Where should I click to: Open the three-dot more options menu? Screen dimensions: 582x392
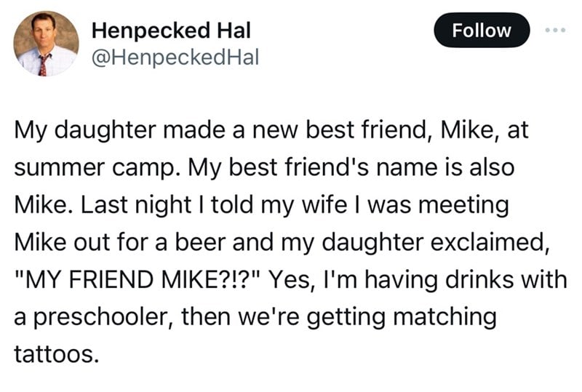click(555, 30)
